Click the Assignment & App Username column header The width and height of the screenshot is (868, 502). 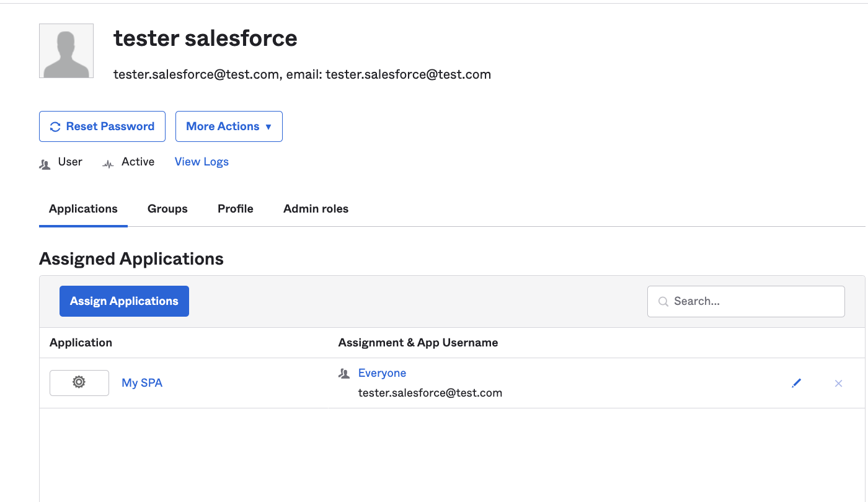click(418, 343)
